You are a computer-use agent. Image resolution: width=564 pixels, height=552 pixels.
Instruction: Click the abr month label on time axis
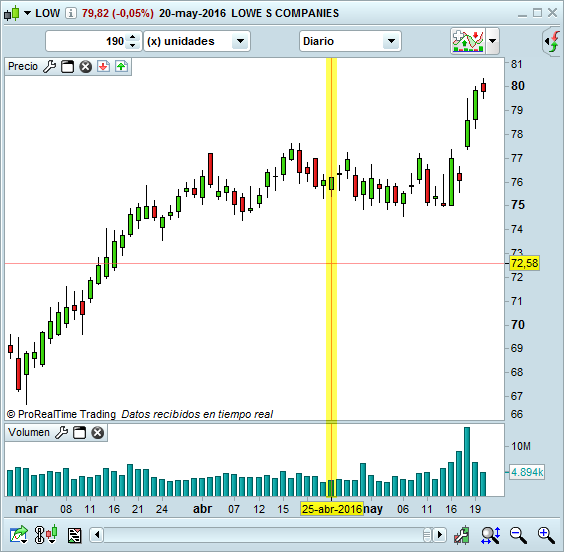pos(203,509)
